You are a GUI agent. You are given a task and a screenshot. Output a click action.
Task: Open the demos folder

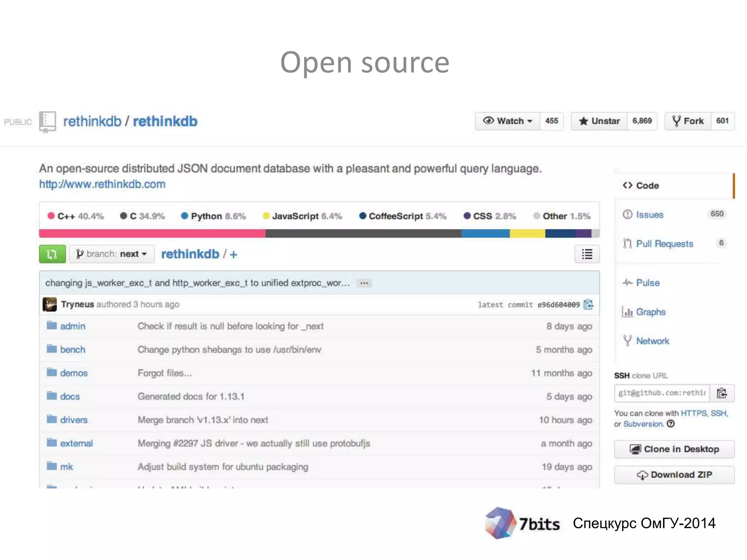(74, 373)
